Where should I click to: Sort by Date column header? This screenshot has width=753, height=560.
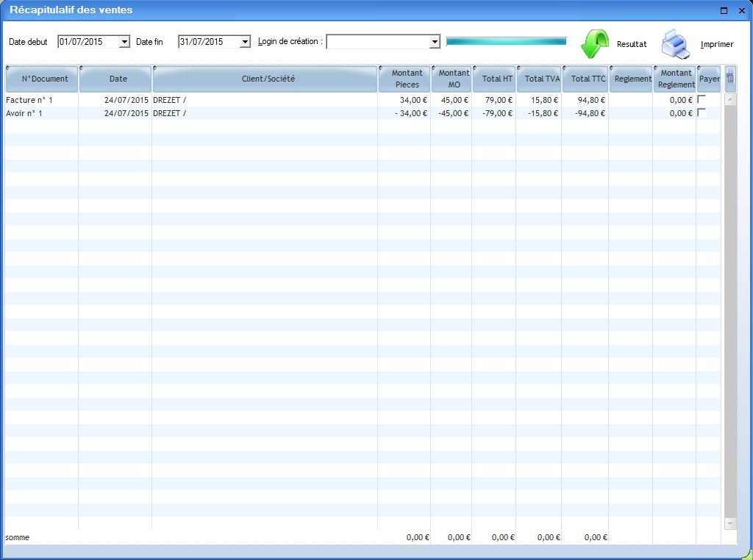115,79
